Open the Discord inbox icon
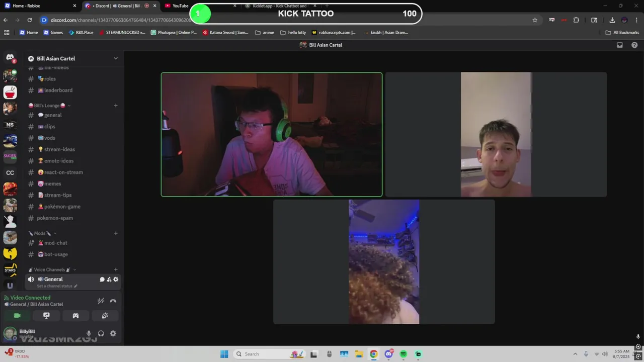The width and height of the screenshot is (644, 362). [620, 45]
